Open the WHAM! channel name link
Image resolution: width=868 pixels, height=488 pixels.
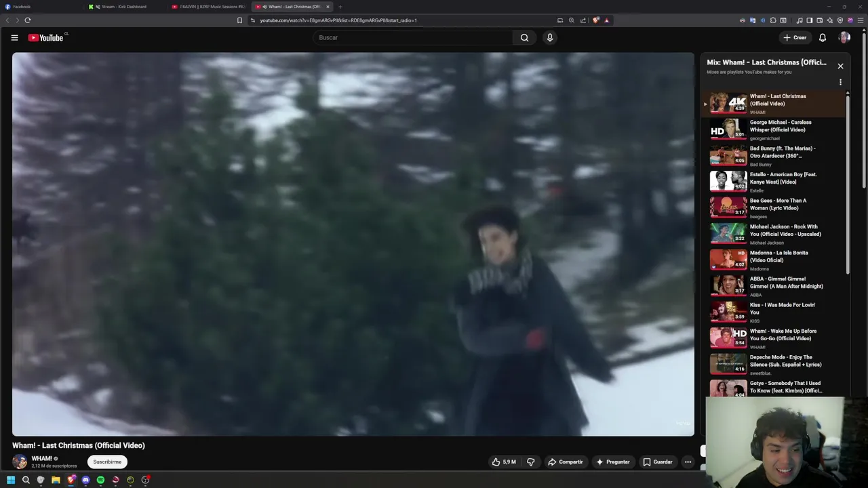[41, 459]
